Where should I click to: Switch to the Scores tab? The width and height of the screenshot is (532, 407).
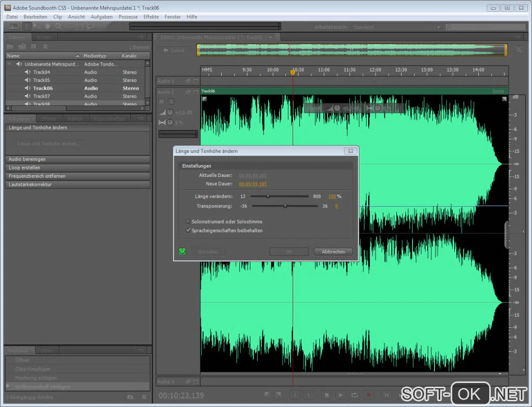(44, 37)
